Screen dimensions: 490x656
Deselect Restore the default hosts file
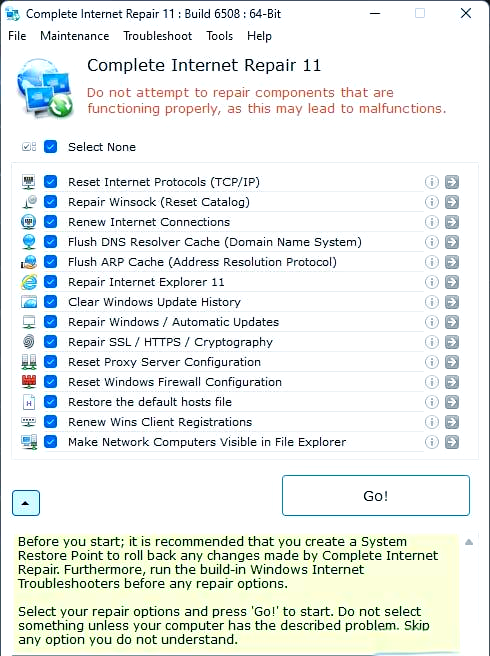point(51,402)
